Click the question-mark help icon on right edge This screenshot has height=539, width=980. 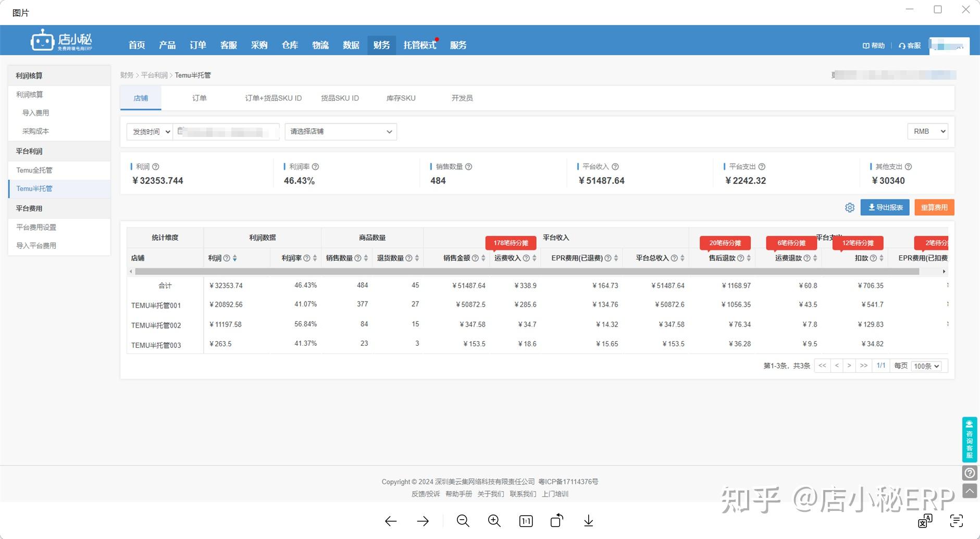(970, 473)
